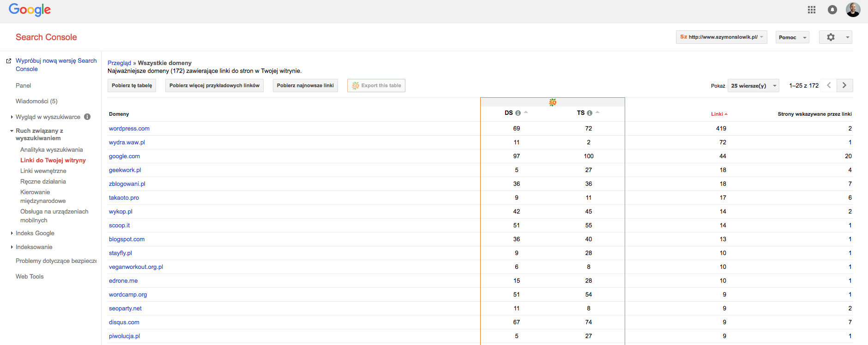Sort by the Linki column header
Image resolution: width=868 pixels, height=345 pixels.
pyautogui.click(x=719, y=114)
